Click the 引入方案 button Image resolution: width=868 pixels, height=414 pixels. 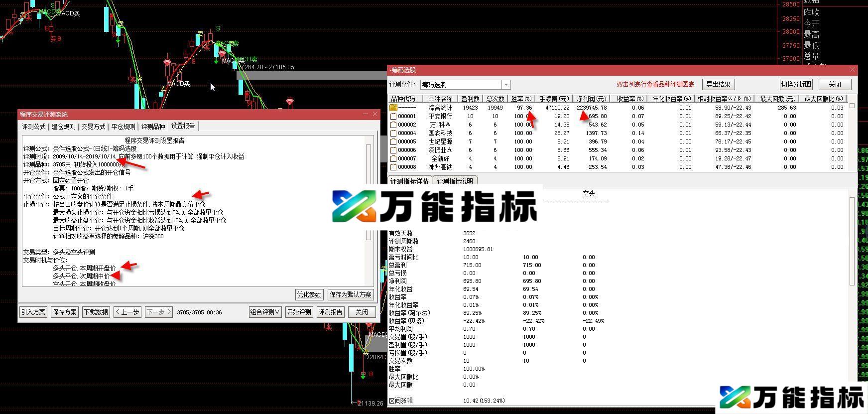coord(33,312)
